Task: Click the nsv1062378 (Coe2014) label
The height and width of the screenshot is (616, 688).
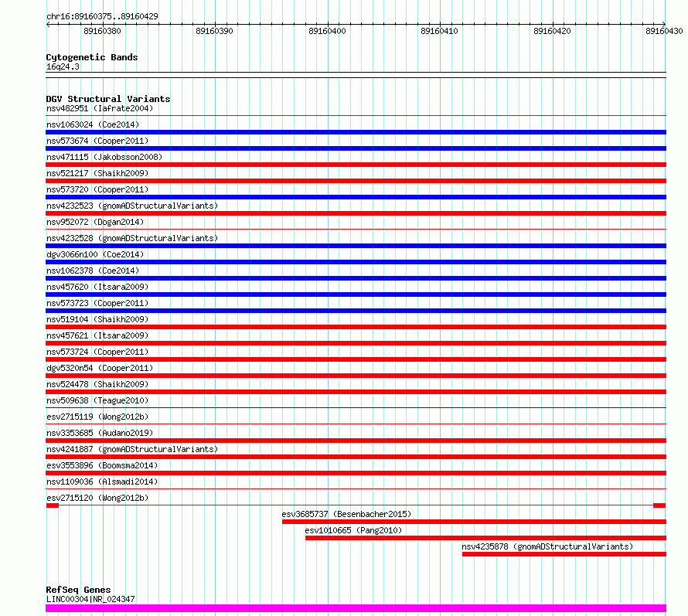Action: click(x=93, y=271)
